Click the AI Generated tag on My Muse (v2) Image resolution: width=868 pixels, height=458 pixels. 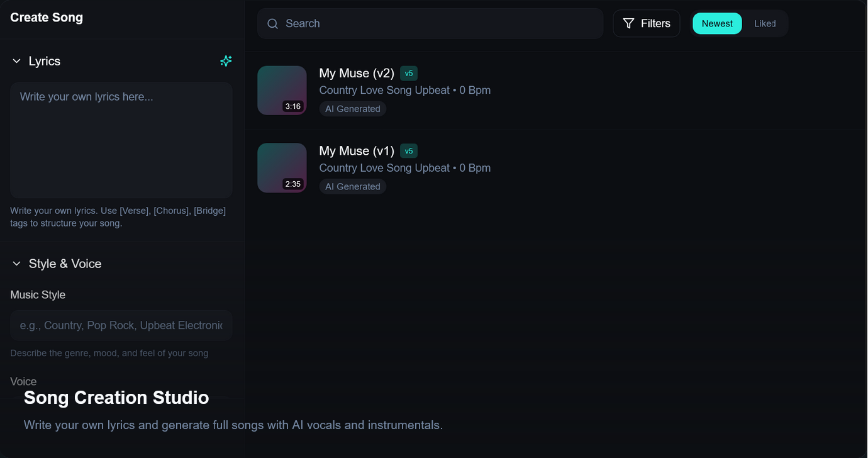point(353,109)
